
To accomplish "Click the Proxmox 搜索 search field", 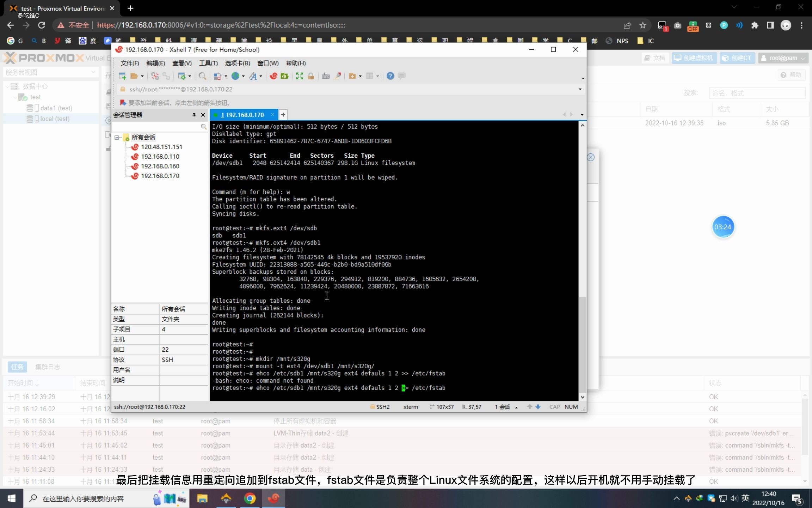I will point(757,93).
